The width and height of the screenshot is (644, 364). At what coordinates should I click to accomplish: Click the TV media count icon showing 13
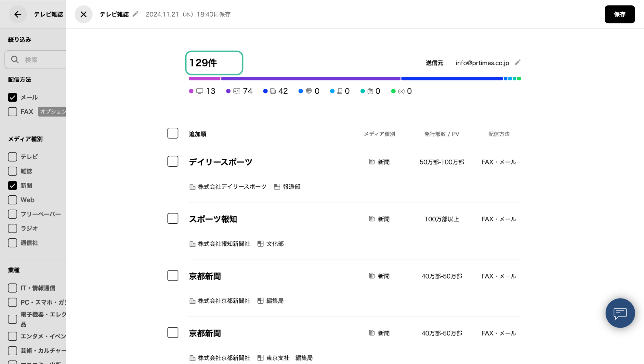[200, 91]
